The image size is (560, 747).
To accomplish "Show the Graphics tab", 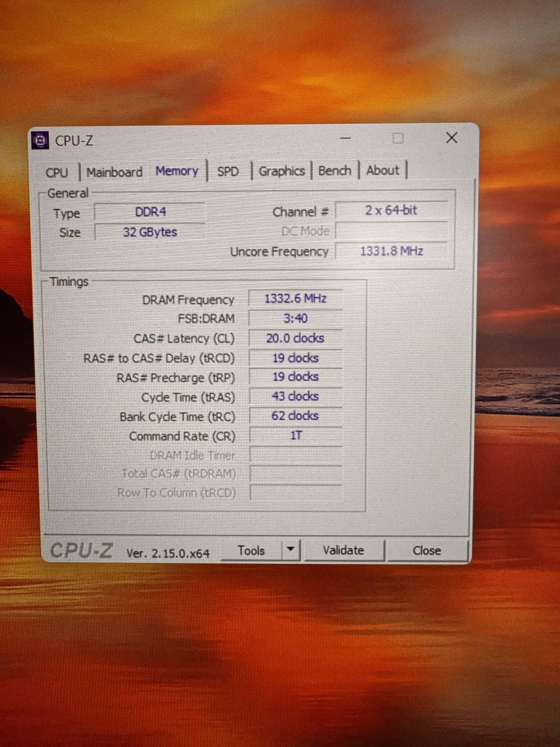I will pyautogui.click(x=282, y=171).
